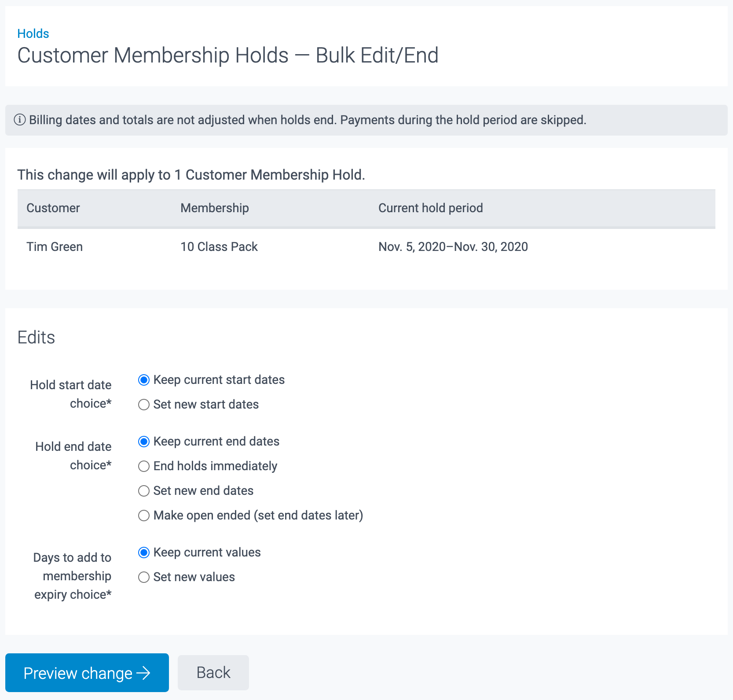Open the Holds page link
Screen dimensions: 733x700
[x=33, y=33]
